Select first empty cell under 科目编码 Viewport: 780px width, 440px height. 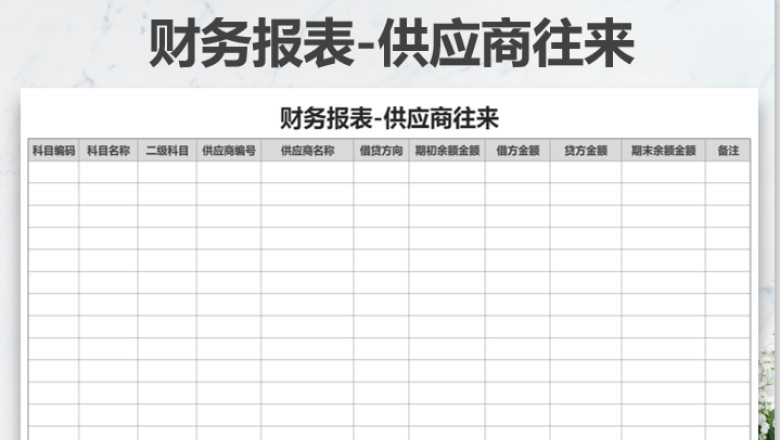[x=54, y=172]
